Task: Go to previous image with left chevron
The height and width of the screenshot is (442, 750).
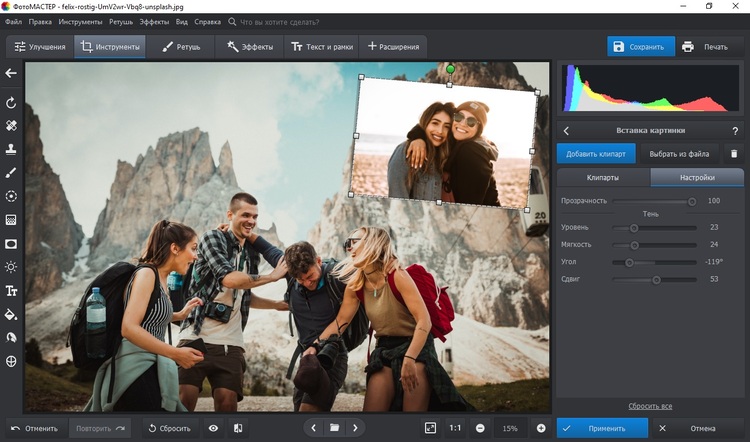Action: point(313,428)
